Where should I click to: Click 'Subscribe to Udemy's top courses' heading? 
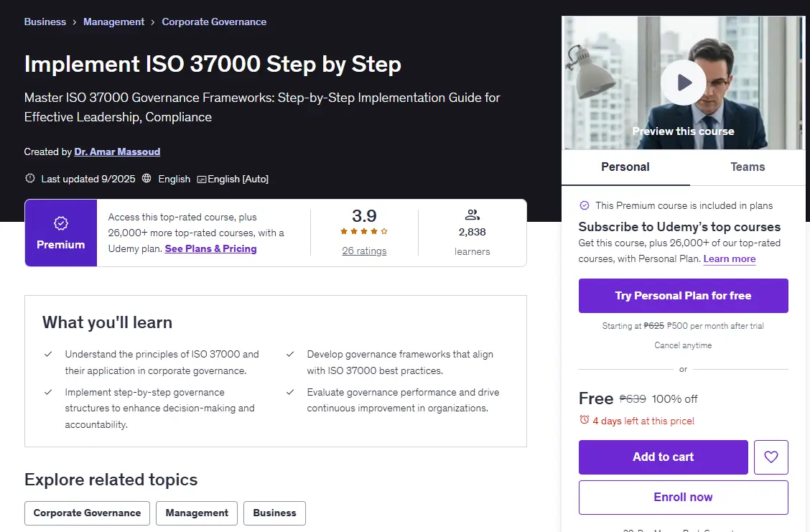click(679, 227)
